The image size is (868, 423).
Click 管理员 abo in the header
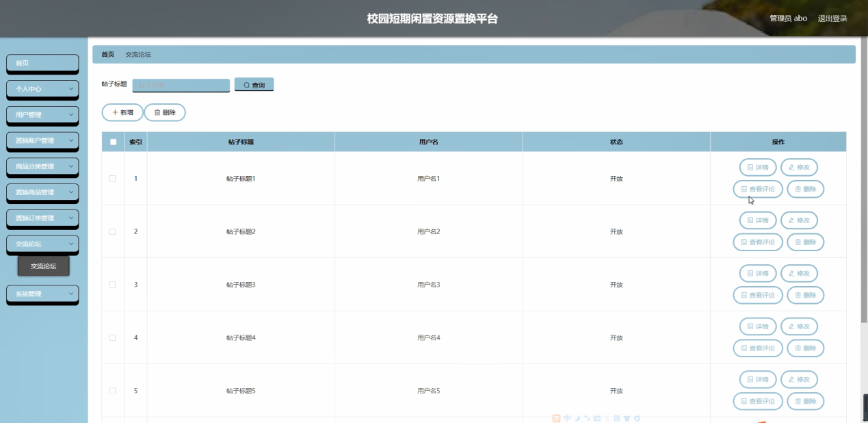[789, 18]
